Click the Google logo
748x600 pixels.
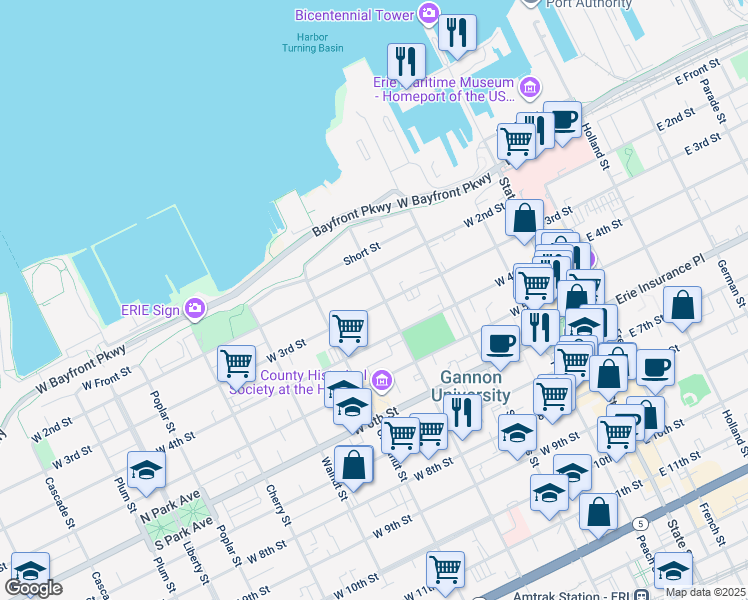[x=33, y=588]
